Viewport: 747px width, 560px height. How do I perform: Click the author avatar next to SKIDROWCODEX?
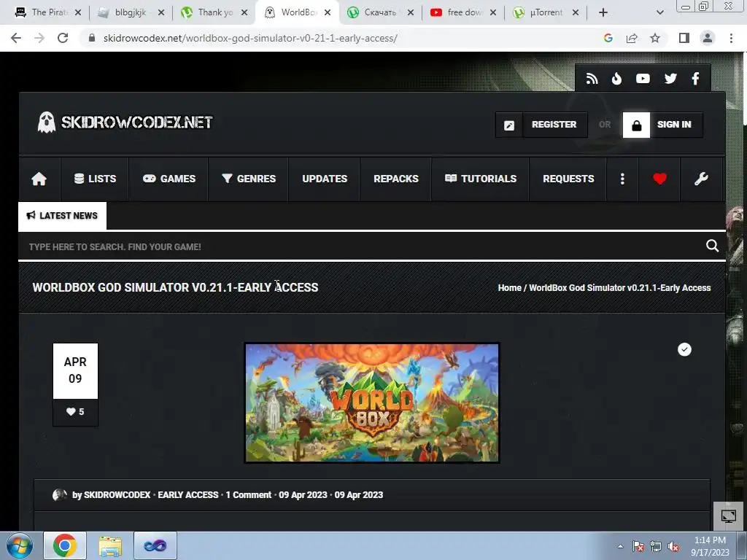pyautogui.click(x=60, y=495)
